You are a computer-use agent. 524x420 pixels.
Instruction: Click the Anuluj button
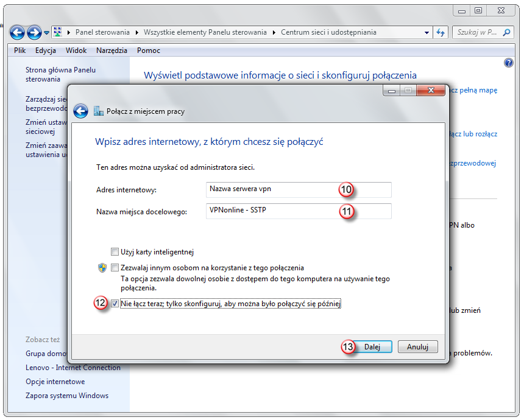point(417,346)
